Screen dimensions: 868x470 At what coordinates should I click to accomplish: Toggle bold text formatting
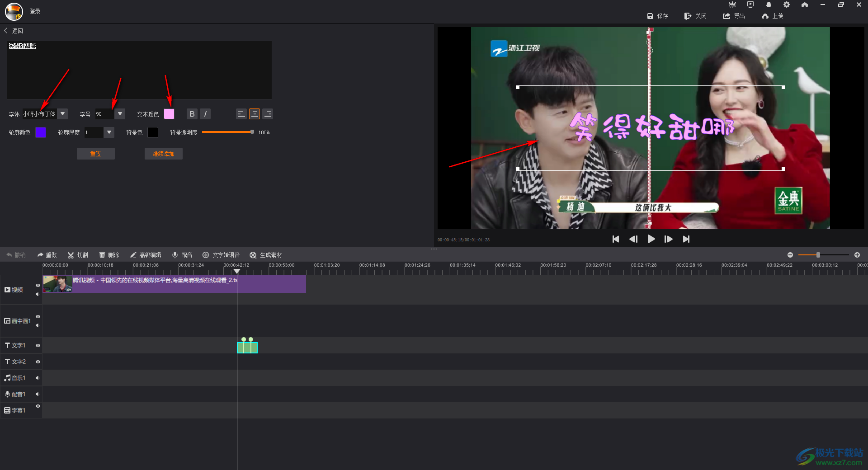(192, 114)
